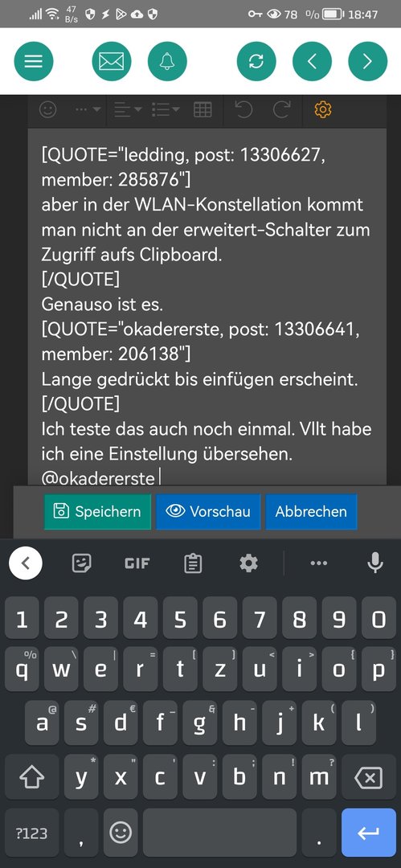Open the keyboard clipboard icon
This screenshot has width=401, height=868.
(193, 563)
